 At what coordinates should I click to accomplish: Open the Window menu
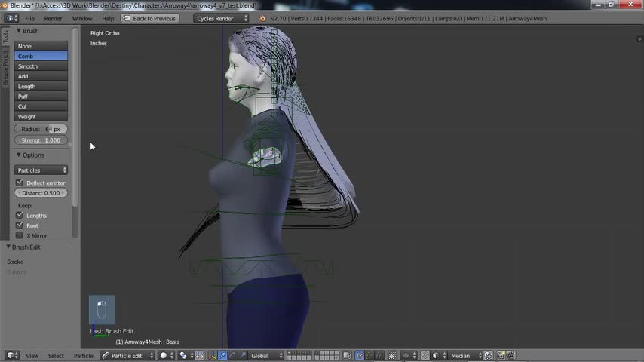tap(82, 19)
